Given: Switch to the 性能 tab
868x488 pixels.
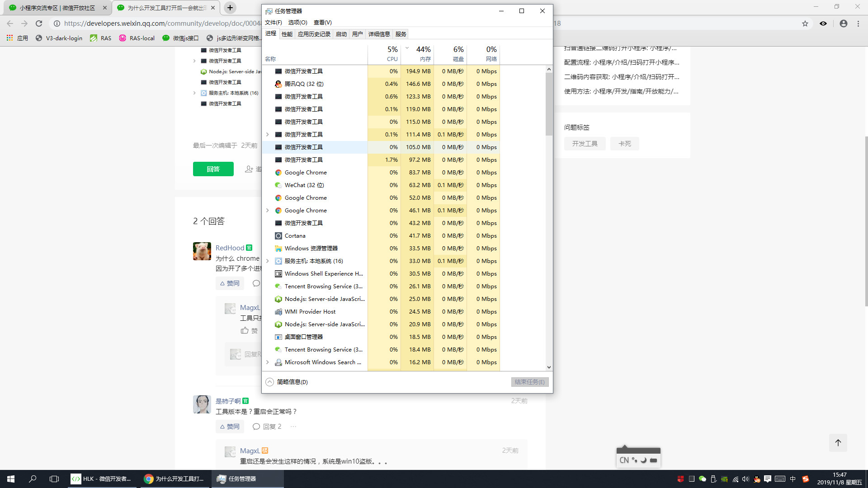Looking at the screenshot, I should 287,34.
